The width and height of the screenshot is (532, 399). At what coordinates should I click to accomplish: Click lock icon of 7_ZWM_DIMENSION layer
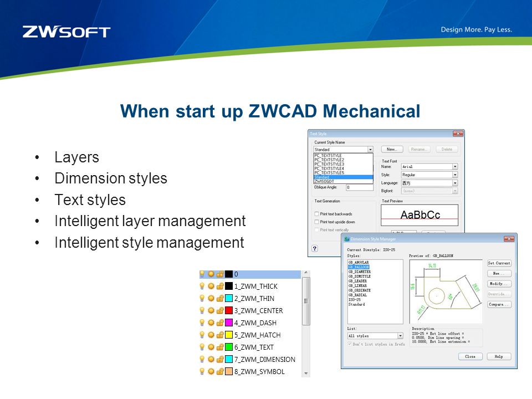click(220, 359)
